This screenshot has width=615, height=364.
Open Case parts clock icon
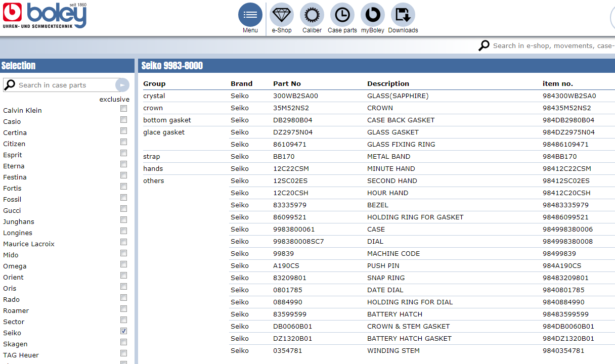pyautogui.click(x=342, y=15)
